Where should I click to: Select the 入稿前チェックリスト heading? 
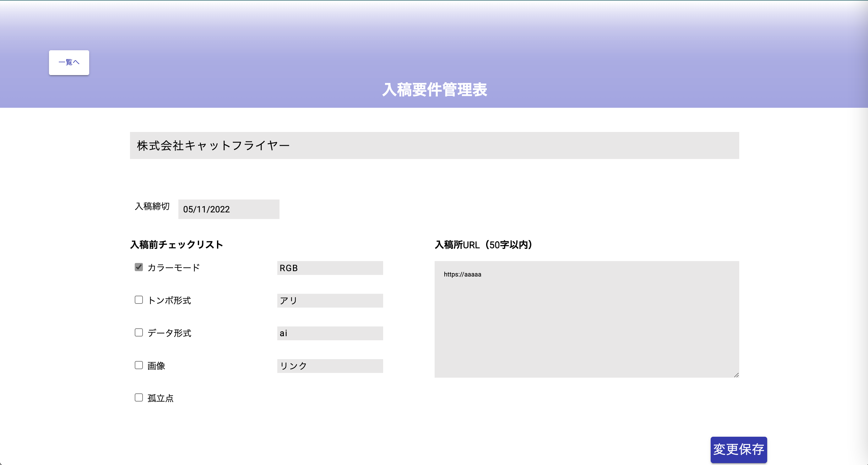[x=176, y=244]
